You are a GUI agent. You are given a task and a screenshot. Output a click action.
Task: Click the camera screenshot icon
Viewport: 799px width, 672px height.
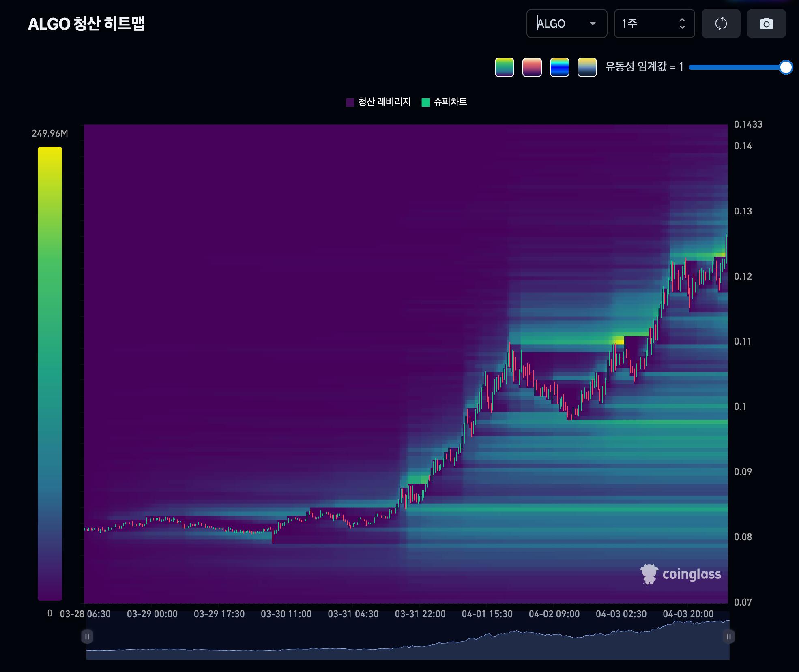pyautogui.click(x=766, y=24)
